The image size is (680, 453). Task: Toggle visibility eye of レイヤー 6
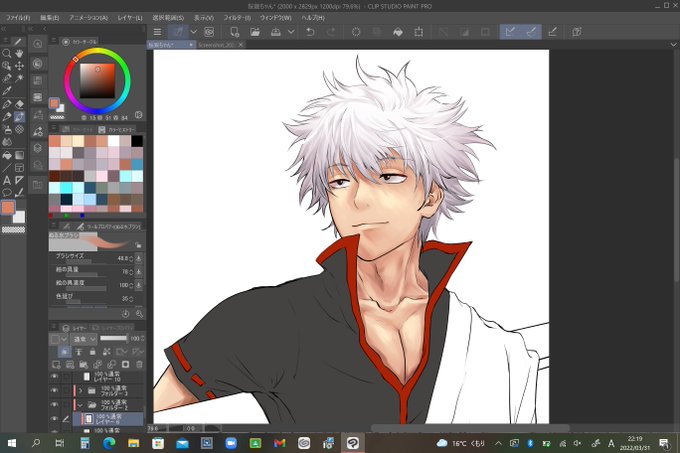(54, 419)
